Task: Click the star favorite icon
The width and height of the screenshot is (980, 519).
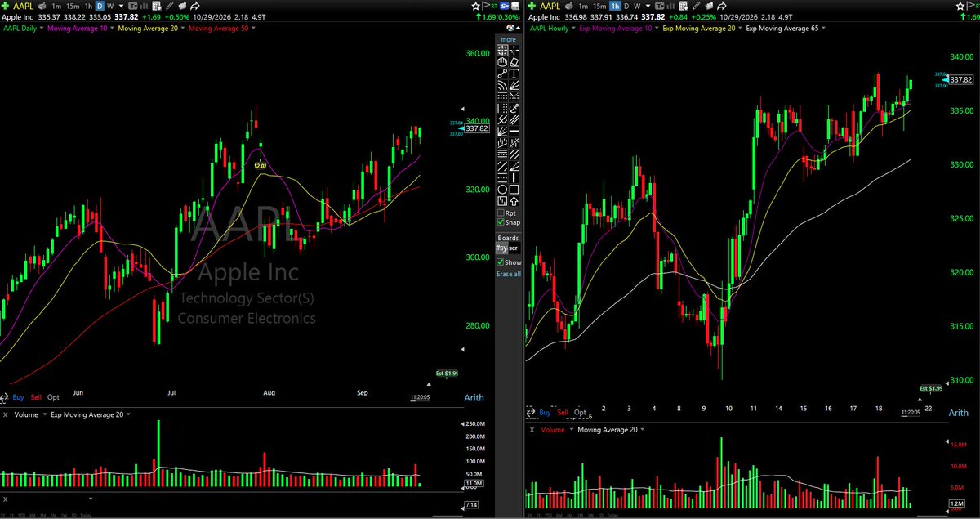Action: coord(476,6)
